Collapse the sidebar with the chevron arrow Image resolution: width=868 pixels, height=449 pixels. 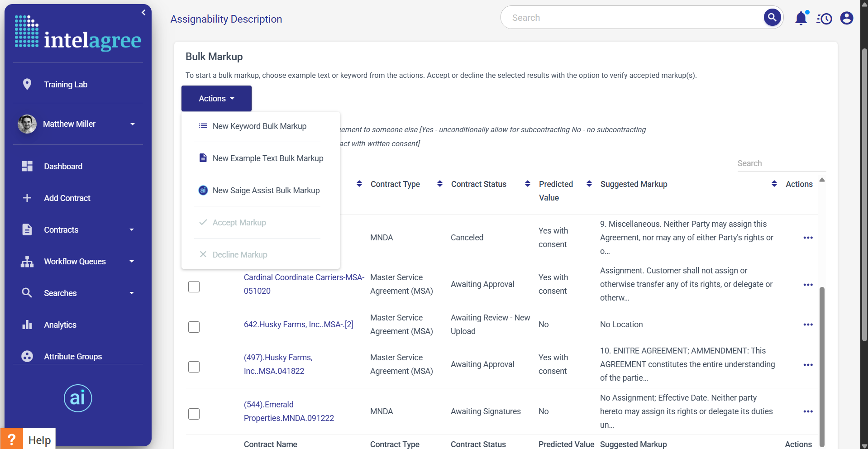coord(143,13)
